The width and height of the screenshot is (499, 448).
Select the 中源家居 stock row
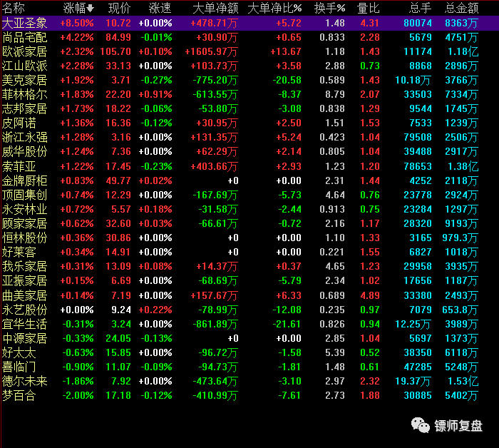[x=249, y=338]
